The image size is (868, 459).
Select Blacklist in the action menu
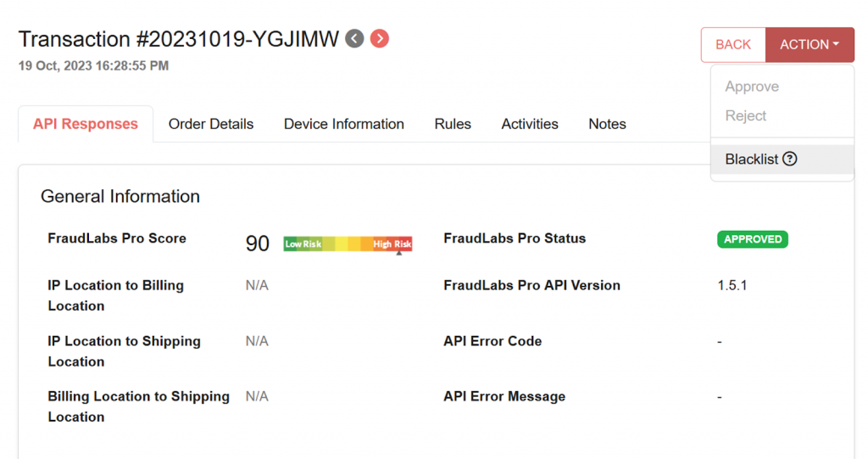click(782, 160)
